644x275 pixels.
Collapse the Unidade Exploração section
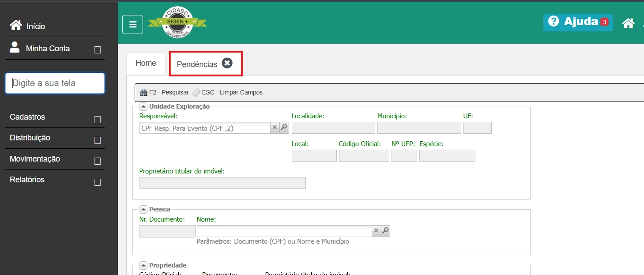coord(143,106)
